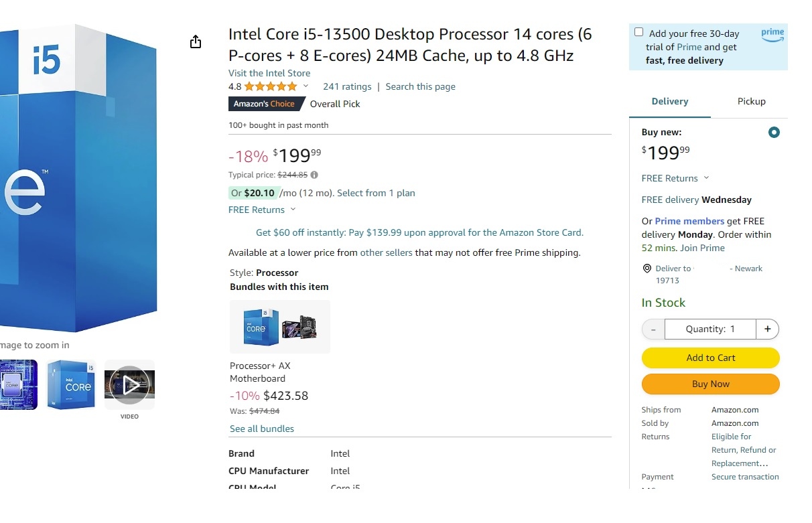The image size is (812, 523).
Task: Check the free 30-day Prime trial box
Action: coord(639,32)
